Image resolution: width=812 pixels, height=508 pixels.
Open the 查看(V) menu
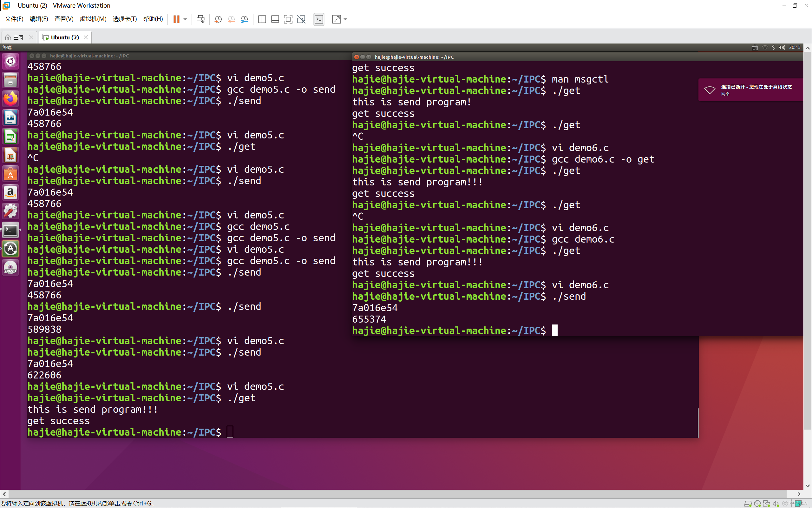click(64, 19)
